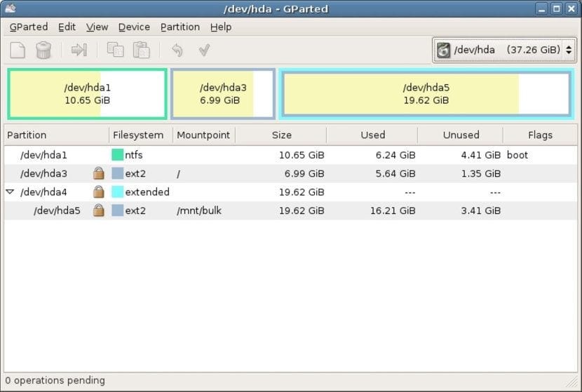Click the ntfs filesystem label
Viewport: 582px width, 392px height.
134,155
